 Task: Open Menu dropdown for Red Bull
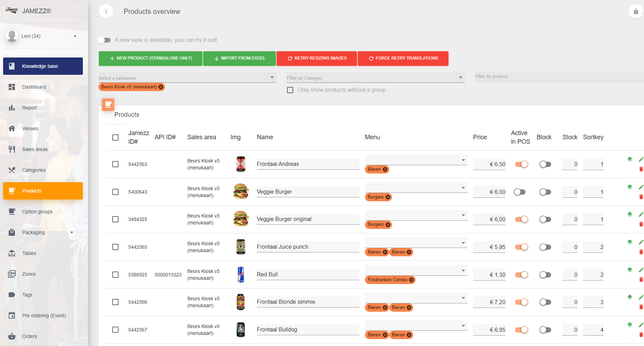click(x=416, y=270)
